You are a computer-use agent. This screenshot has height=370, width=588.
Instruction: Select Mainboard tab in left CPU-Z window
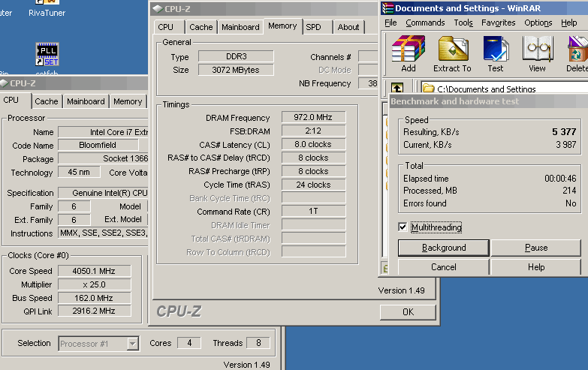coord(86,101)
